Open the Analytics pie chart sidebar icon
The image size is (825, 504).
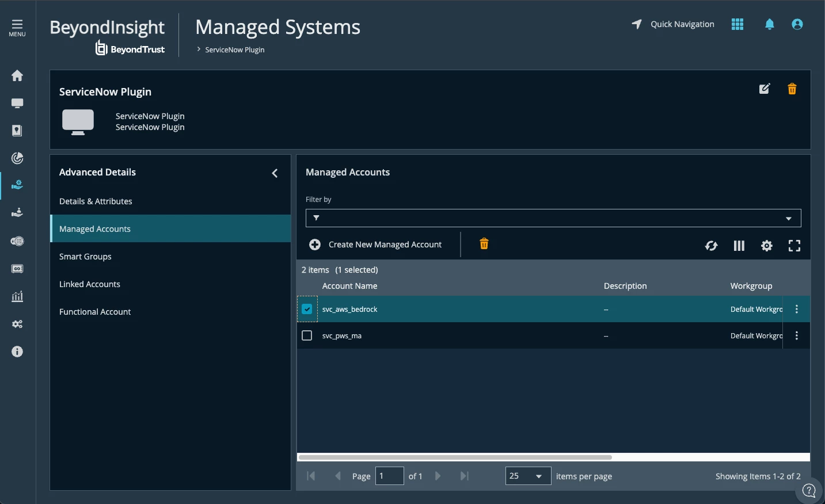(x=17, y=158)
